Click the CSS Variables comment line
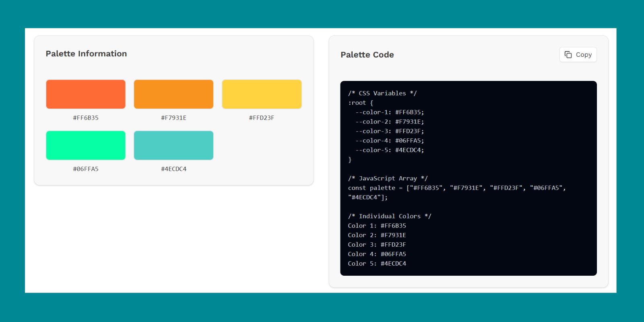Screen dimensions: 644x322 click(x=382, y=93)
